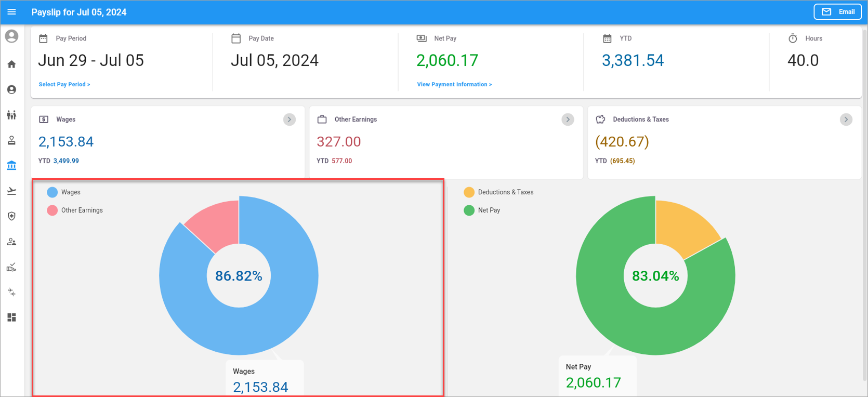Open the hamburger menu
The width and height of the screenshot is (868, 397).
point(11,12)
